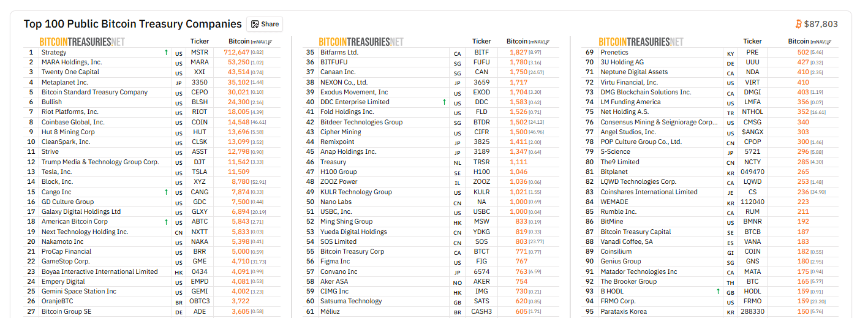This screenshot has width=868, height=318.
Task: Click green up arrow beside Strategy
Action: point(166,53)
